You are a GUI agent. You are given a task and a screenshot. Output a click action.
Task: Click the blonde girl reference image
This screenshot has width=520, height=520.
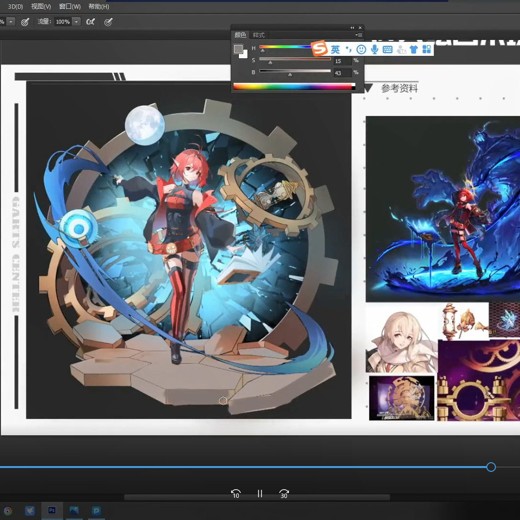[402, 338]
